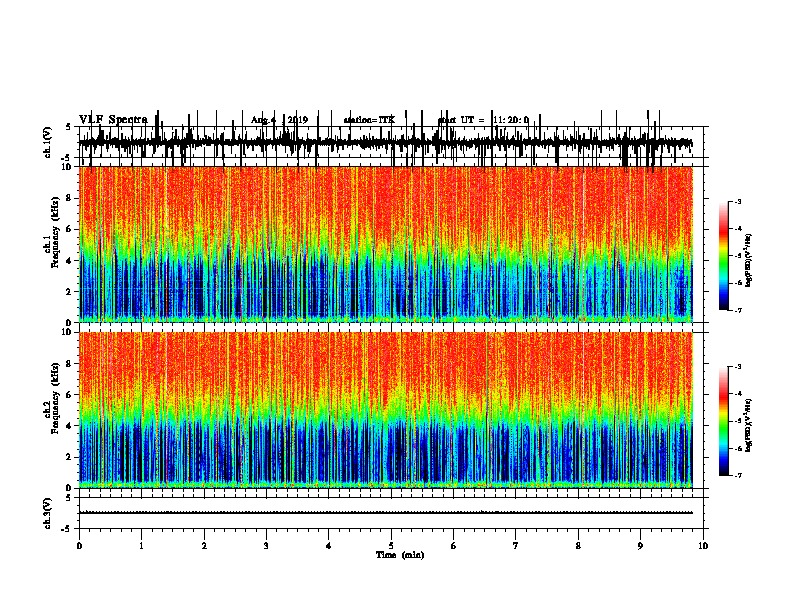Click the '4' frequency tick of ch.1 spectrogram
This screenshot has width=792, height=612.
pos(69,261)
